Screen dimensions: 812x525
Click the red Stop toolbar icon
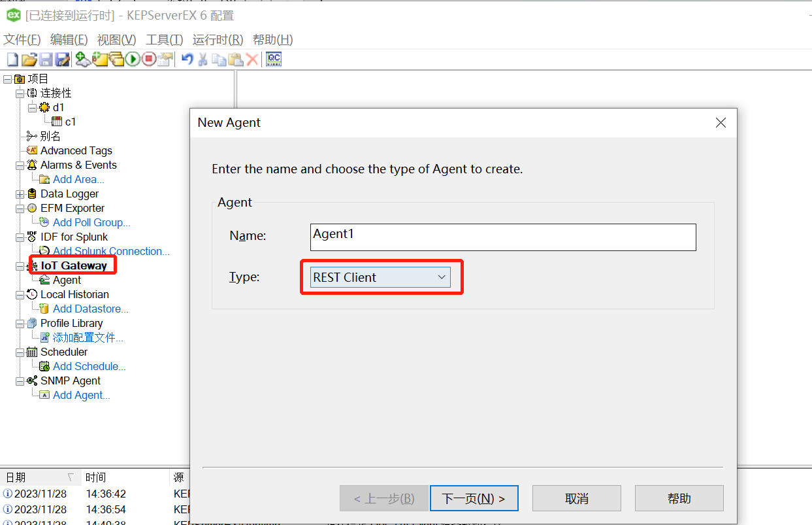[149, 59]
